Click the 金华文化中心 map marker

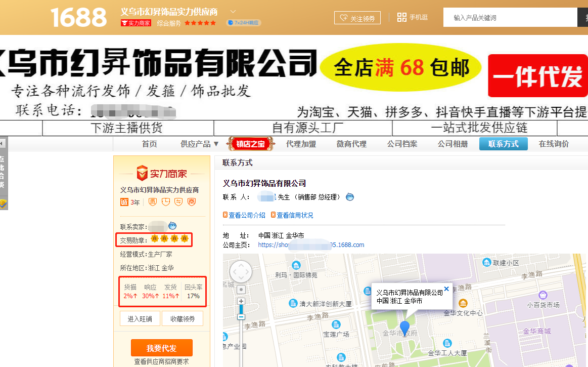[463, 303]
